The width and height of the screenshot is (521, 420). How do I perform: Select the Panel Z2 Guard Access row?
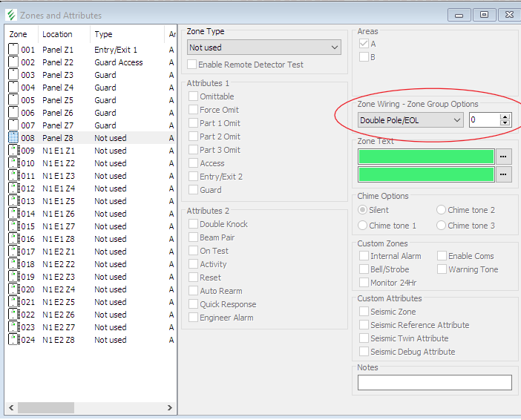pyautogui.click(x=89, y=62)
